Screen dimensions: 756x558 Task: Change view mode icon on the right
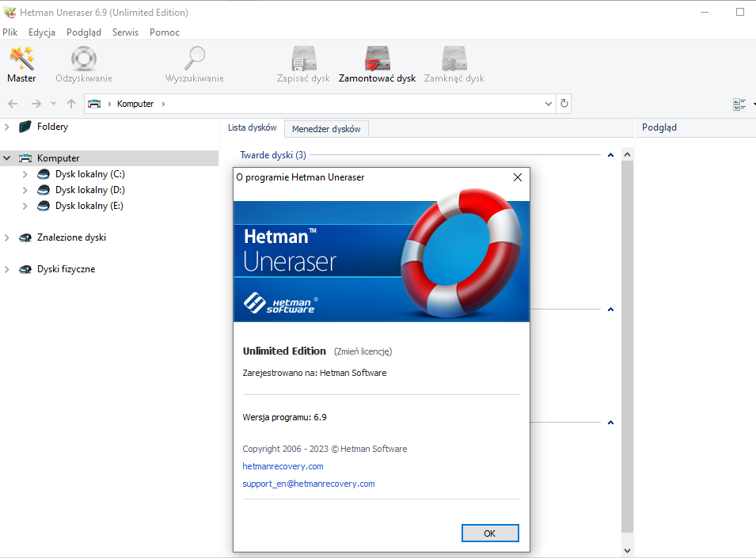coord(739,104)
